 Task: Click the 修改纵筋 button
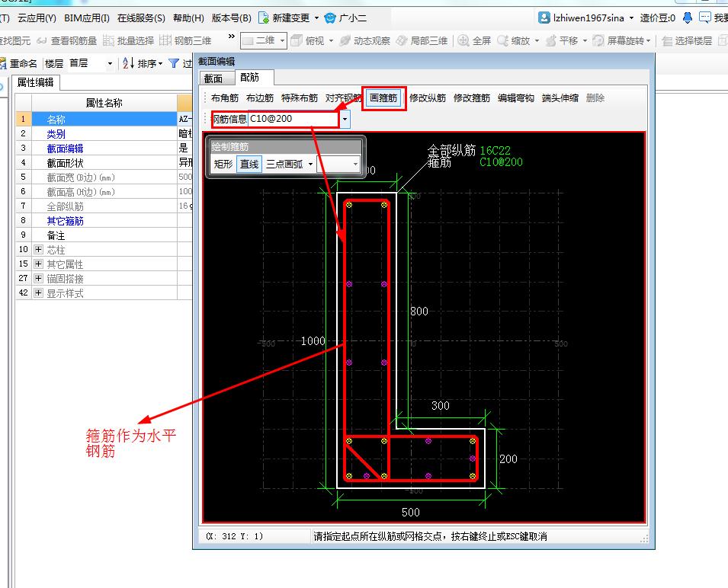(428, 97)
